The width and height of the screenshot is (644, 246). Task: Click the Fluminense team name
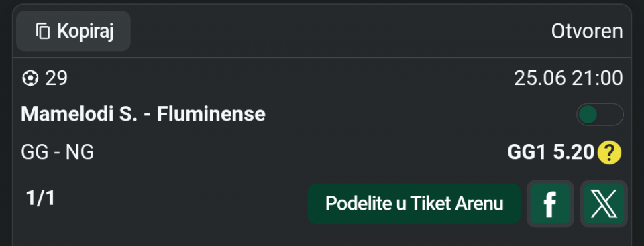211,114
